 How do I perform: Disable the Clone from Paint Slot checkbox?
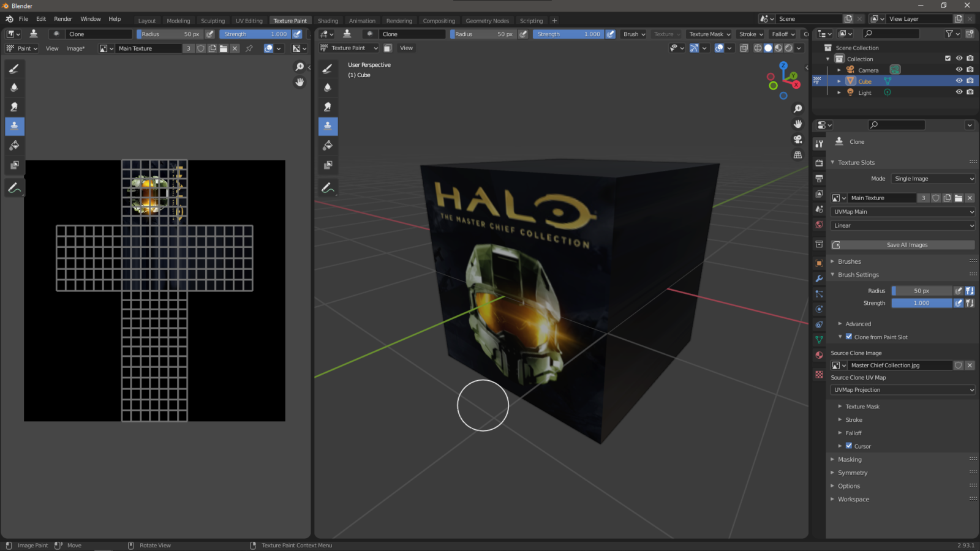(x=849, y=337)
